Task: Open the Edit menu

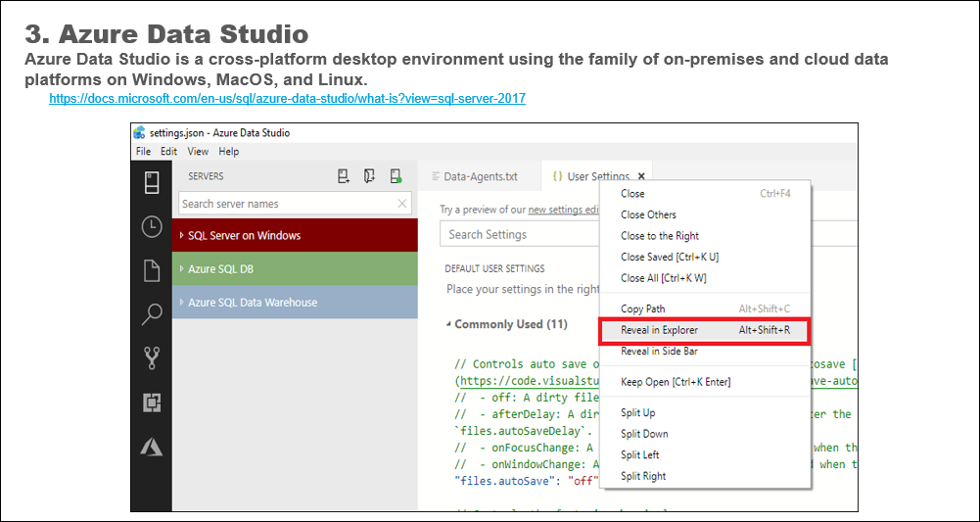Action: (168, 151)
